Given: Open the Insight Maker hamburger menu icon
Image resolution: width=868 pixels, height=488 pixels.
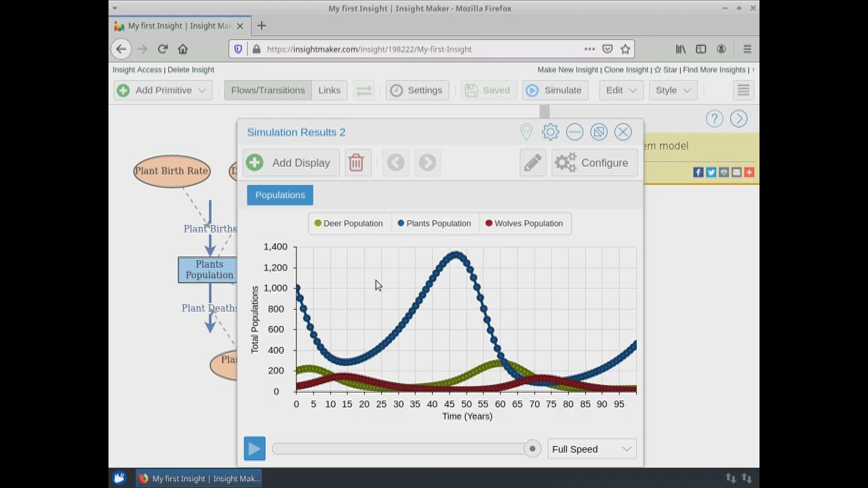Looking at the screenshot, I should (743, 90).
